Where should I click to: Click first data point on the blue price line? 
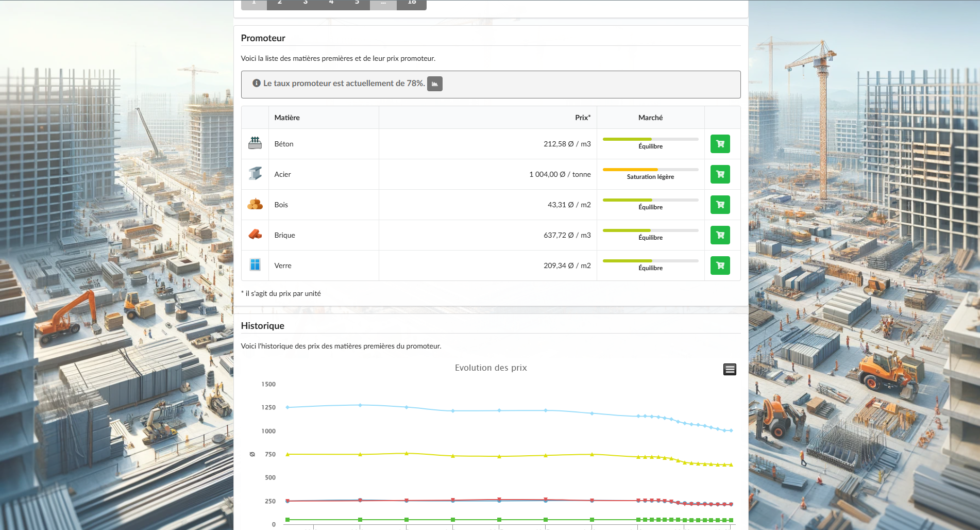pyautogui.click(x=288, y=407)
